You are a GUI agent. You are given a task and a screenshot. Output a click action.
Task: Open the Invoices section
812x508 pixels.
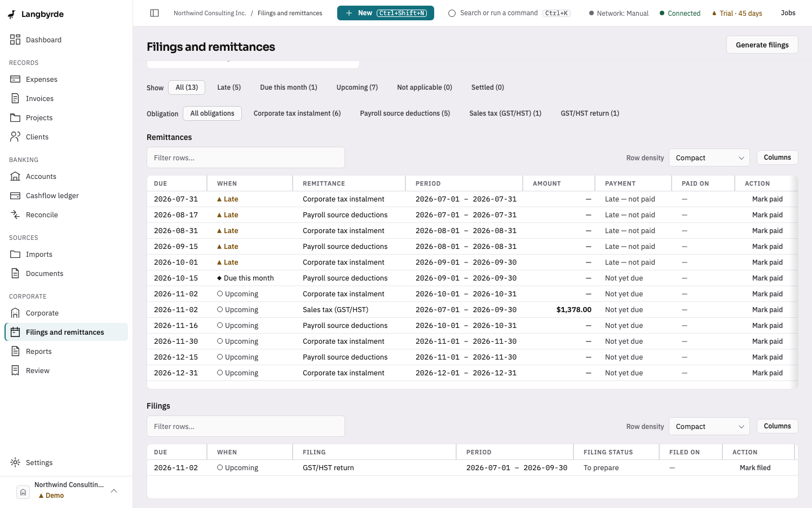(67, 98)
